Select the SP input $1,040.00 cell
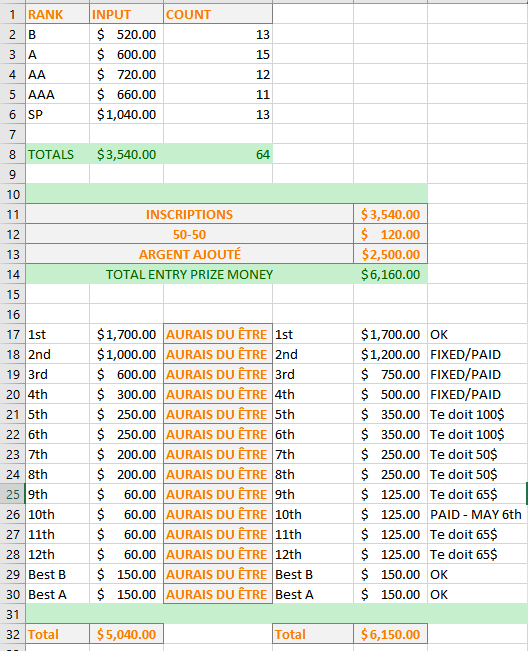This screenshot has width=528, height=651. tap(126, 115)
